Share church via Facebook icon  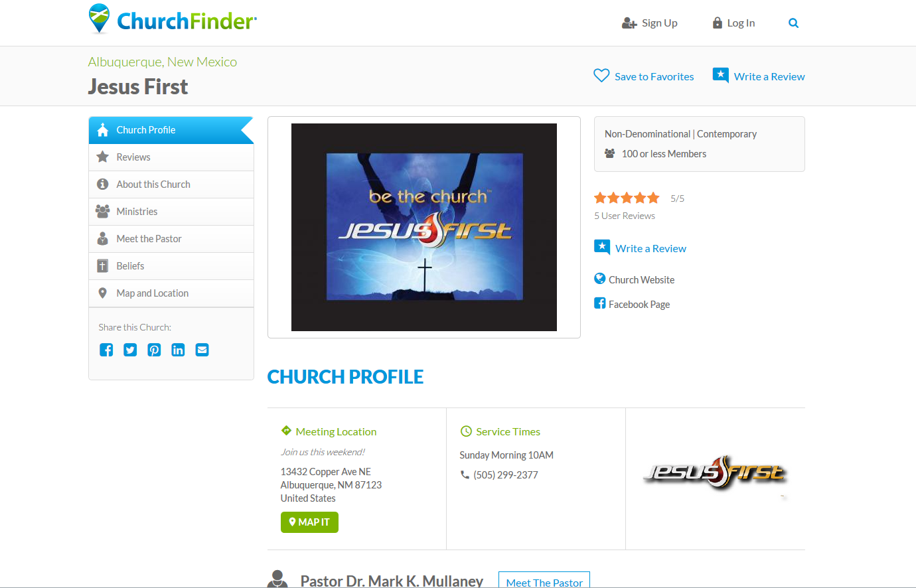click(x=106, y=350)
